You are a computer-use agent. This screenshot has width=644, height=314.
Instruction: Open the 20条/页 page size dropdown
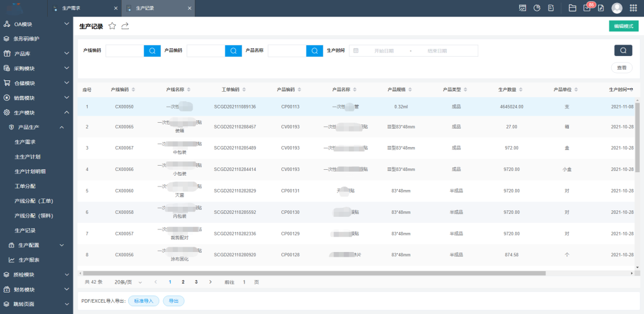(x=128, y=282)
